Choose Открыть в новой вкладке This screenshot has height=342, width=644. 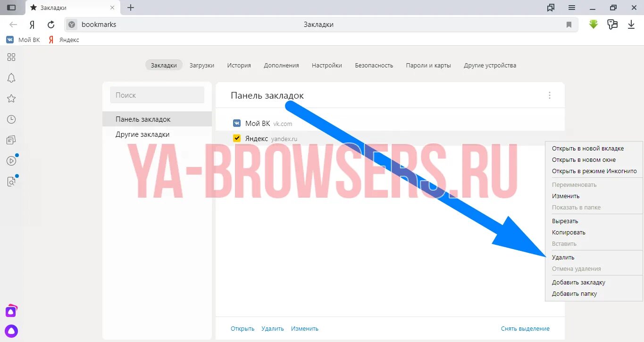click(588, 148)
